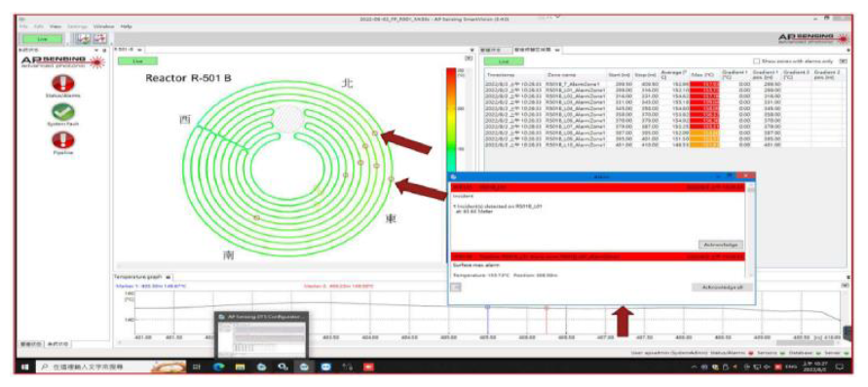Click the Task View taskbar icon
868x387 pixels.
click(197, 367)
